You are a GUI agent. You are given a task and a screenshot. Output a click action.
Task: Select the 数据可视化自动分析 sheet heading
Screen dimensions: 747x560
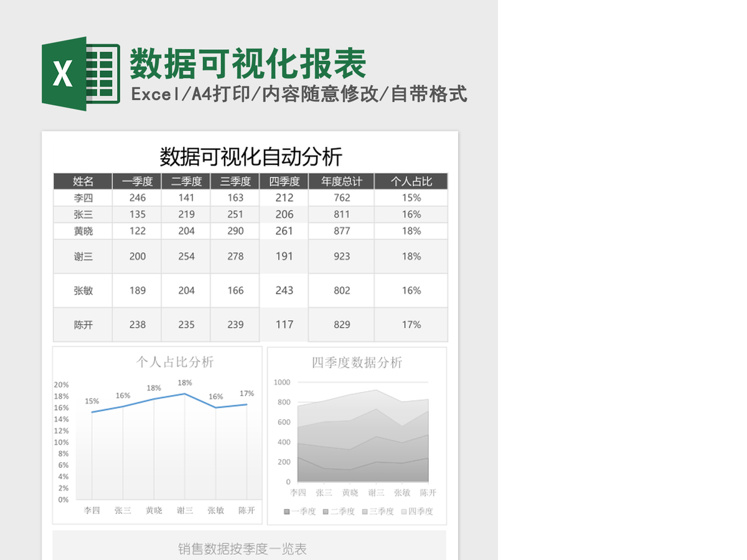pos(251,156)
